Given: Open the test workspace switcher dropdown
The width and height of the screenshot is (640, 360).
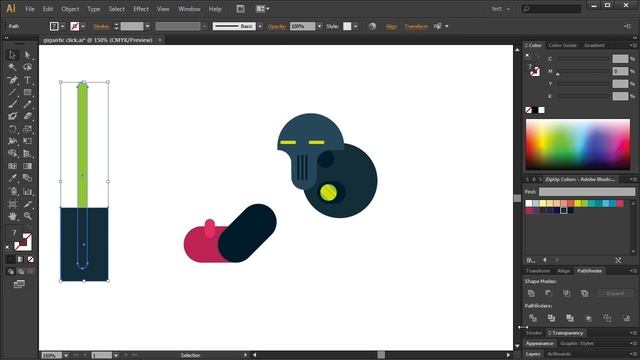Looking at the screenshot, I should click(x=501, y=9).
